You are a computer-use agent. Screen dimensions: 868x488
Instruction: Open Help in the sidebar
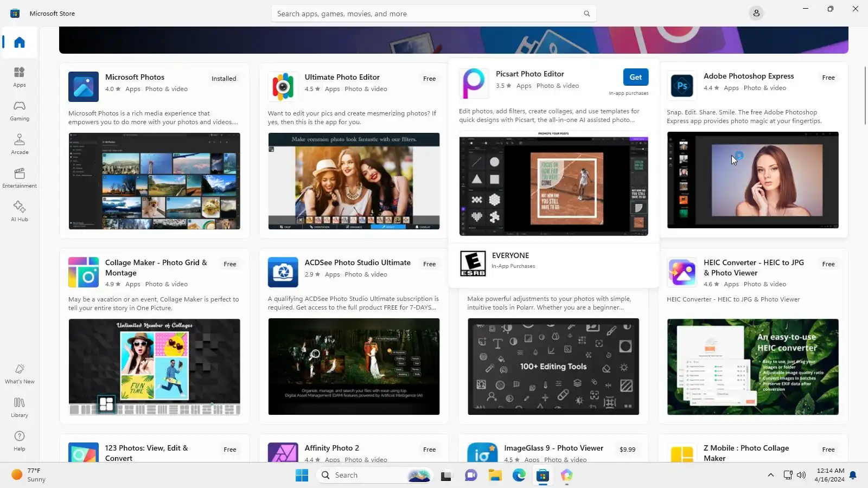coord(20,441)
